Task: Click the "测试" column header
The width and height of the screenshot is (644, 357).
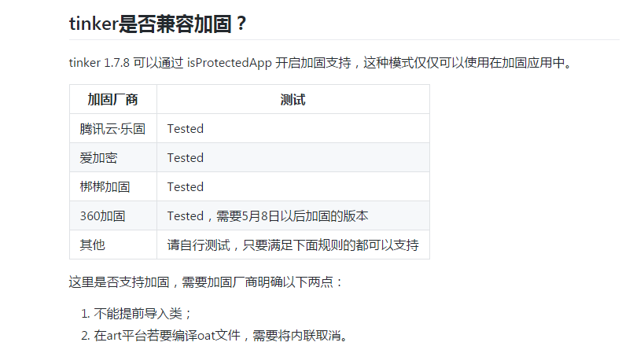Action: pyautogui.click(x=293, y=99)
